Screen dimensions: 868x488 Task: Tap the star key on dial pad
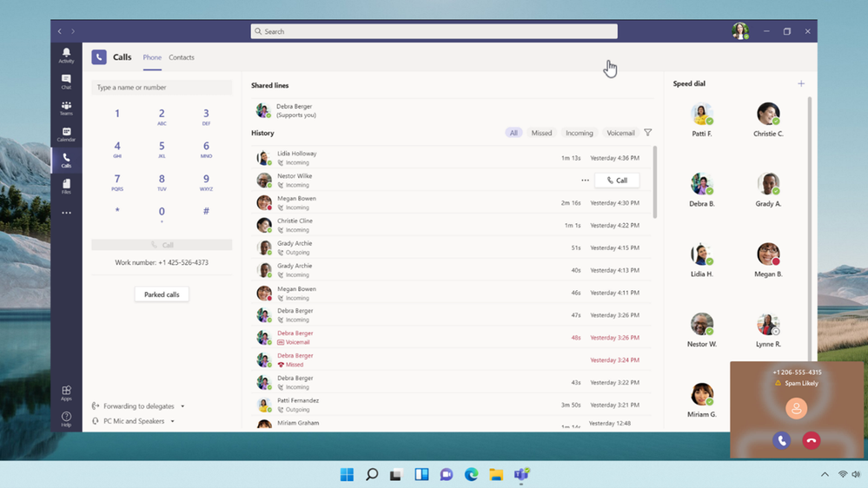coord(116,211)
